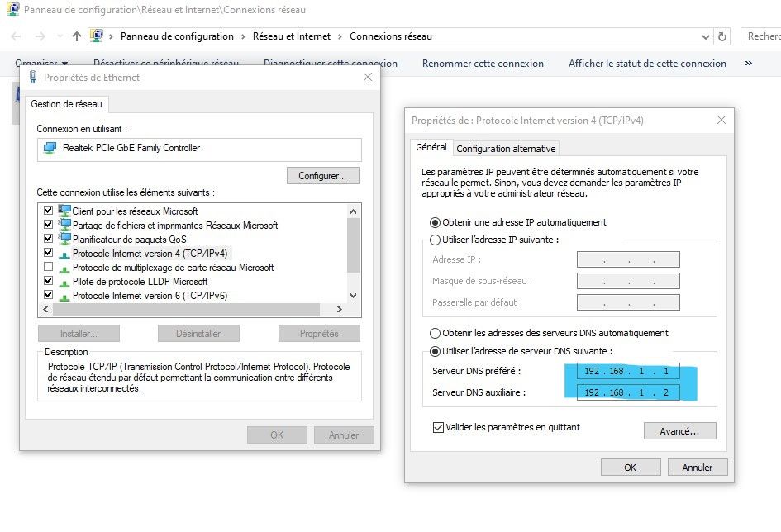781x532 pixels.
Task: Open the Avancé... settings button
Action: [679, 431]
